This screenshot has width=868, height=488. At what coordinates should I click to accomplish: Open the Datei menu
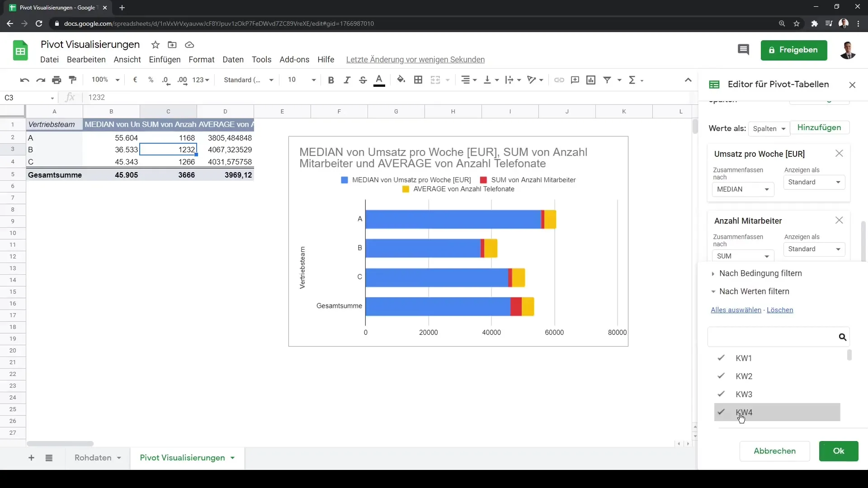(49, 60)
